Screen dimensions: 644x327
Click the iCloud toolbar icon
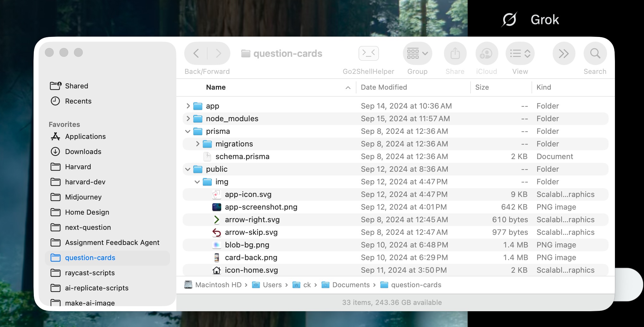(x=487, y=53)
